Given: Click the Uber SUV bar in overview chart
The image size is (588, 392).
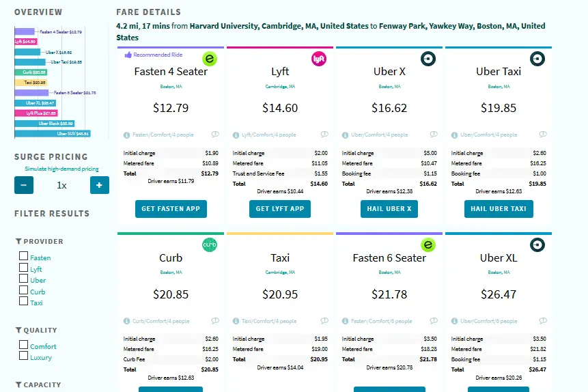Looking at the screenshot, I should point(53,134).
